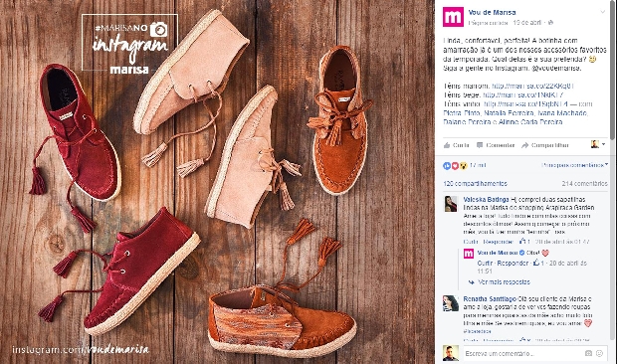Screen dimensions: 617x364
Task: Click the emoji smiley icon in the comment box
Action: [x=599, y=353]
